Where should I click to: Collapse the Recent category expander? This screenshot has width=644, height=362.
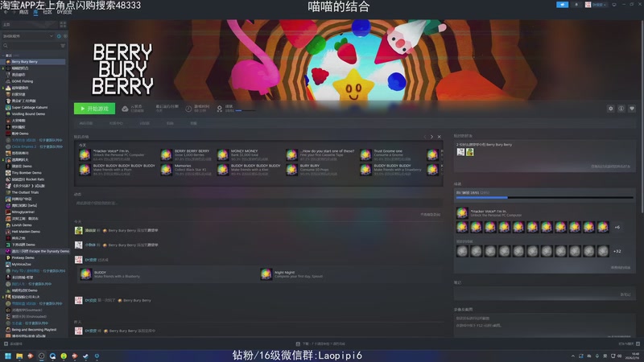click(4, 56)
